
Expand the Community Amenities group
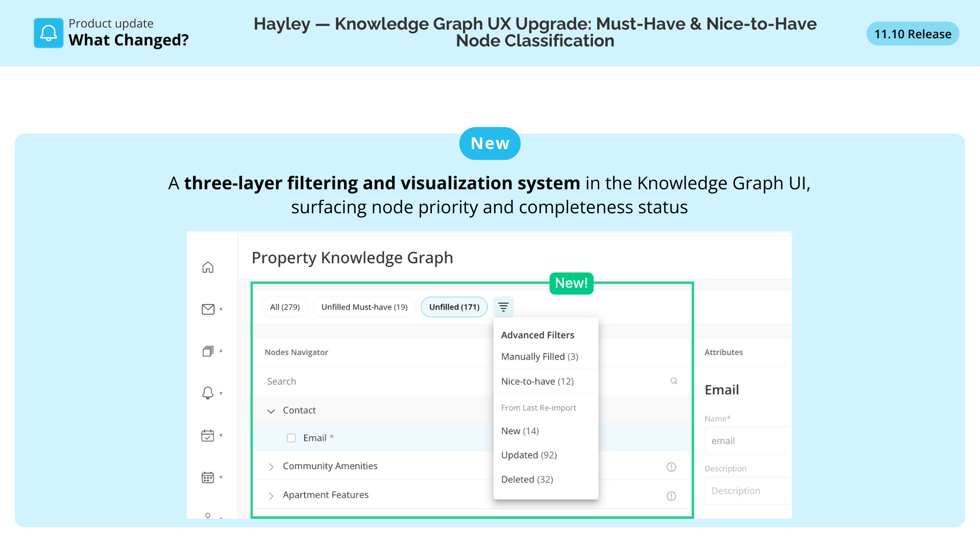click(x=271, y=467)
